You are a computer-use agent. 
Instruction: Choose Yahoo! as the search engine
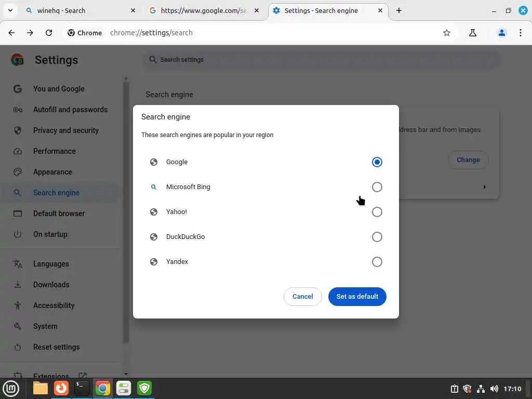tap(377, 212)
